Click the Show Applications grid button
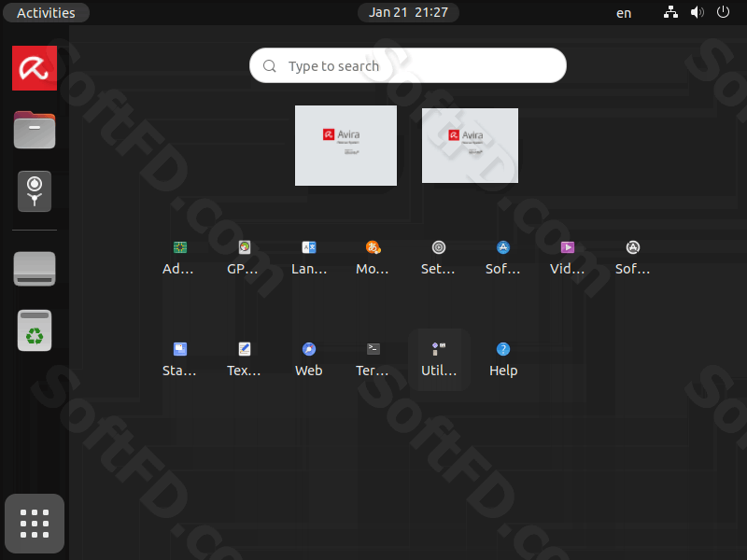Image resolution: width=747 pixels, height=560 pixels. (35, 524)
